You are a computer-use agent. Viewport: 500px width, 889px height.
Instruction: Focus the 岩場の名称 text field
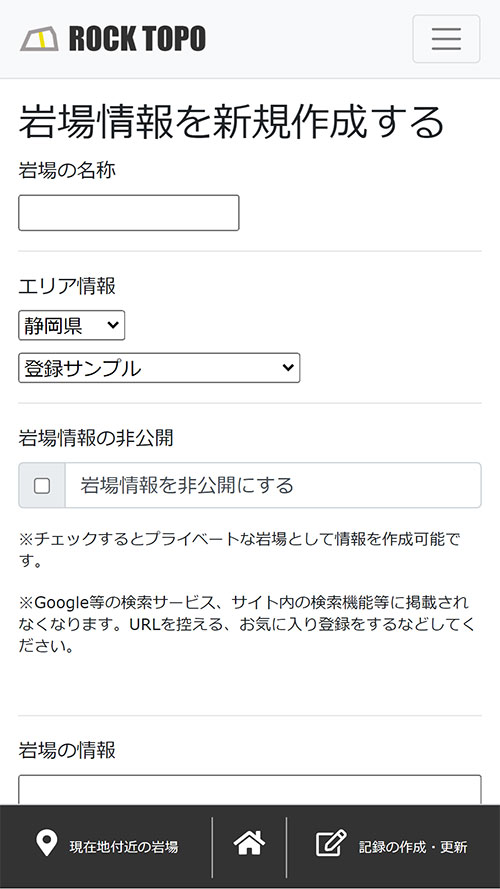129,213
